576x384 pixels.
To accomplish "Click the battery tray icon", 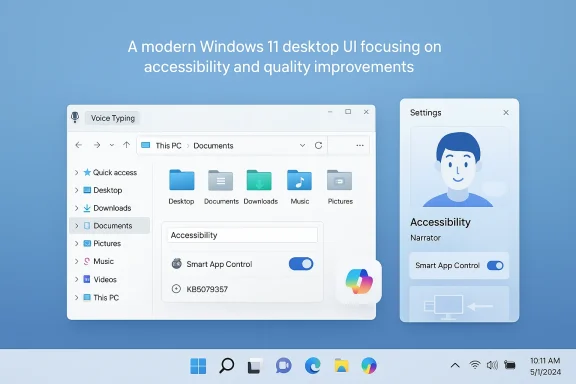I will click(510, 365).
